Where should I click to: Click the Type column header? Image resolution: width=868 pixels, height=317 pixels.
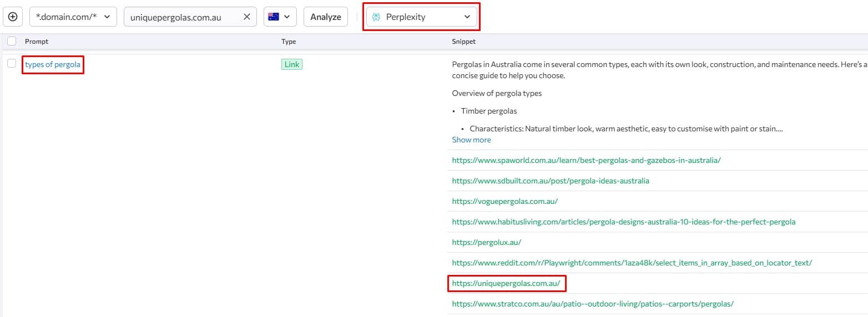(289, 42)
